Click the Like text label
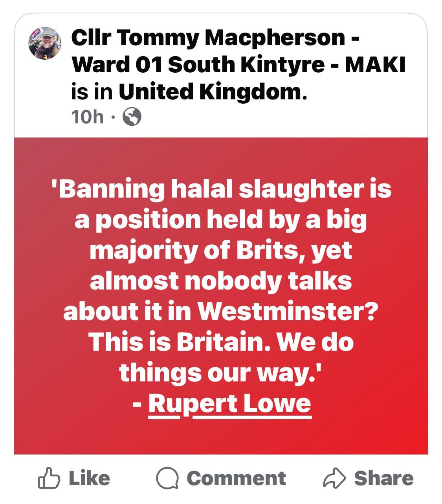Screen dimensions: 442x504 (90, 478)
